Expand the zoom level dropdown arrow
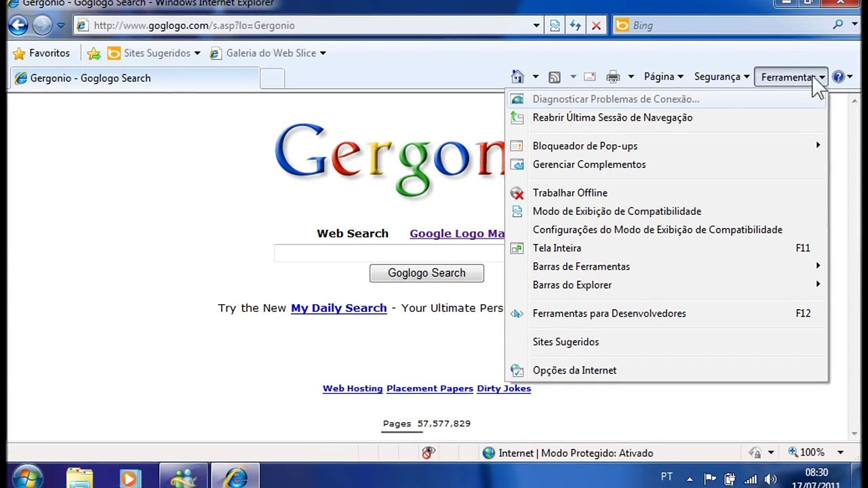868x488 pixels. coord(840,452)
